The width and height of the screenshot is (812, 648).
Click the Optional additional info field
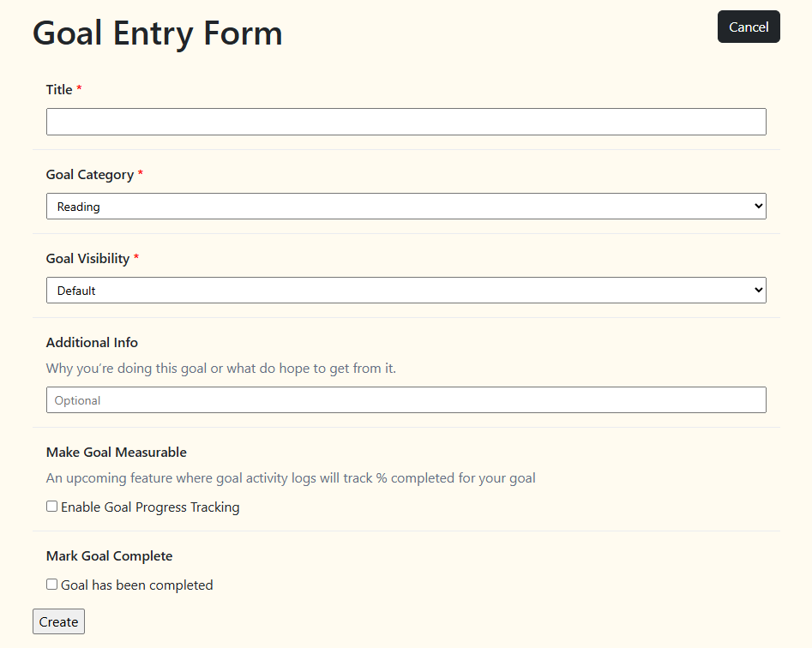point(406,400)
